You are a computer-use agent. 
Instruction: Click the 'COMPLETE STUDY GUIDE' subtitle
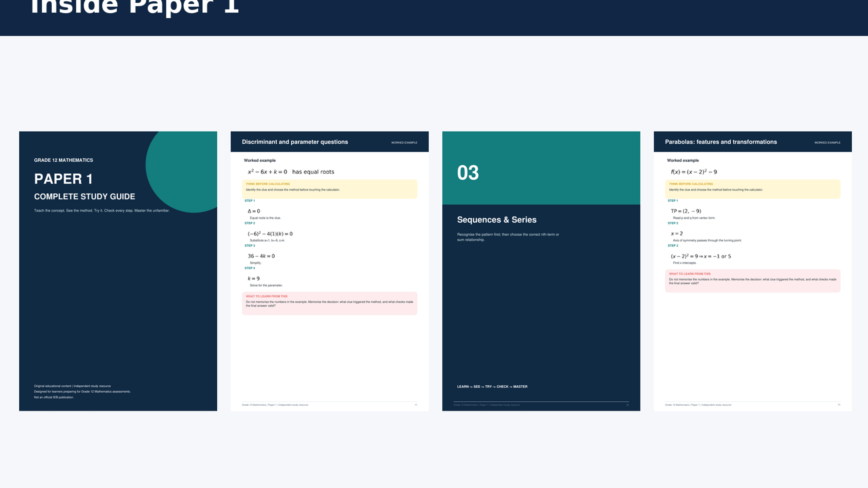point(84,197)
